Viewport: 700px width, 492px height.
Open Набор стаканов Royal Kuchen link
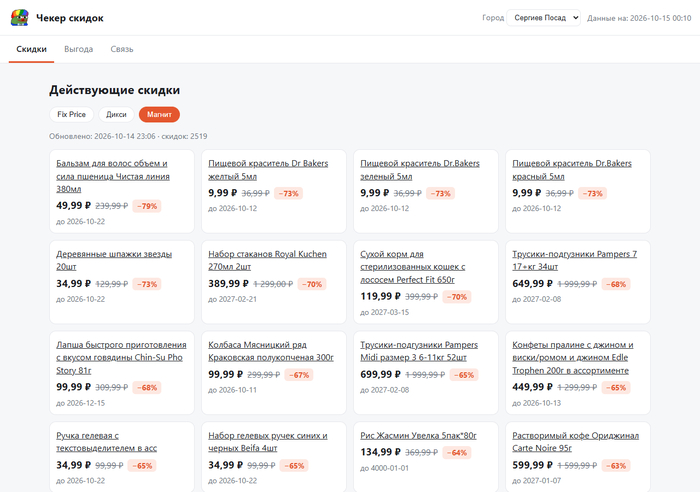point(267,260)
